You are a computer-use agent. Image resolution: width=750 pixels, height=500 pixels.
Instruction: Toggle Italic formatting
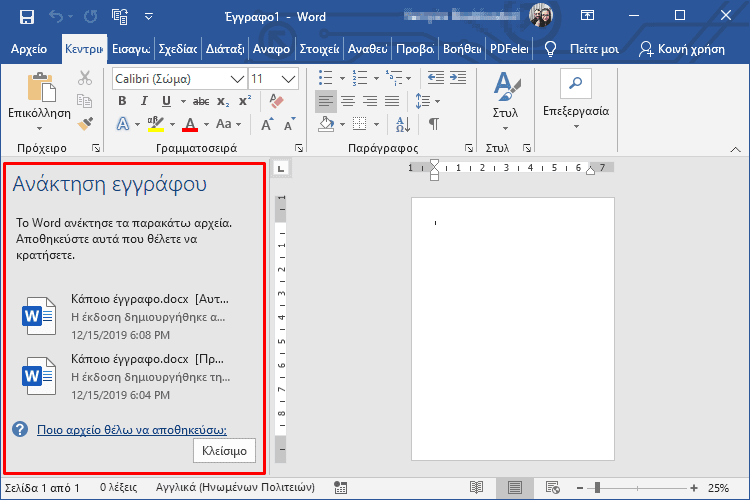(144, 101)
